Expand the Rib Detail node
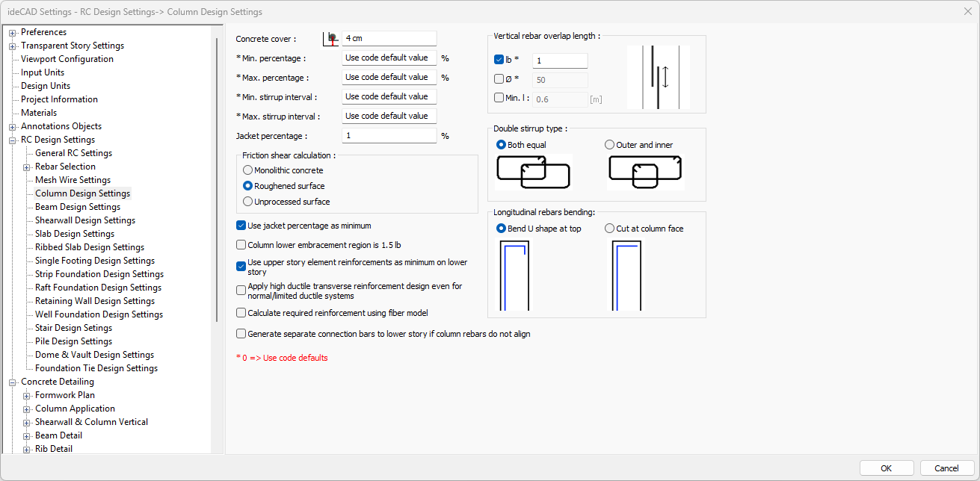This screenshot has width=980, height=481. pos(27,450)
